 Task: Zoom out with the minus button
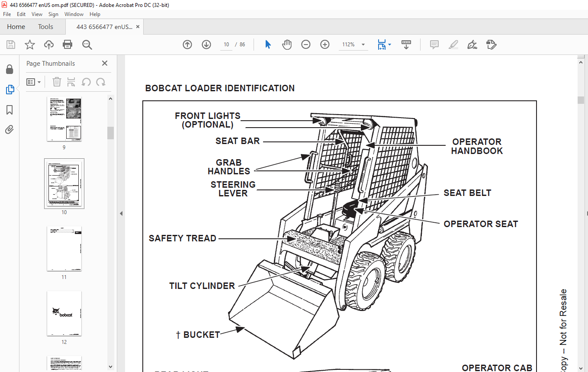[x=306, y=45]
